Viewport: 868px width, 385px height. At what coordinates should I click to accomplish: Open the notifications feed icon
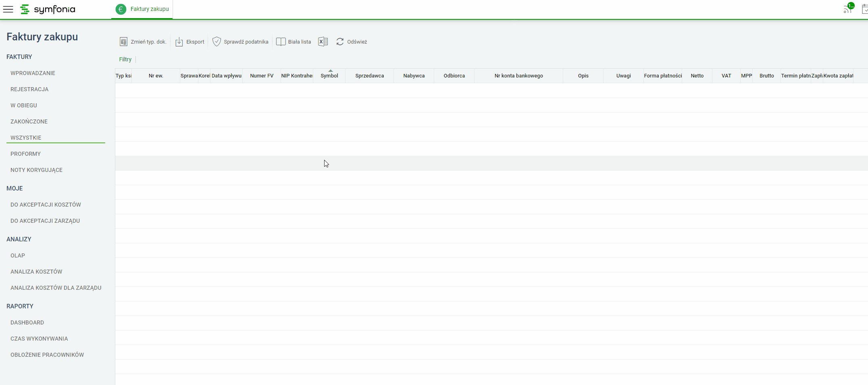(x=848, y=8)
